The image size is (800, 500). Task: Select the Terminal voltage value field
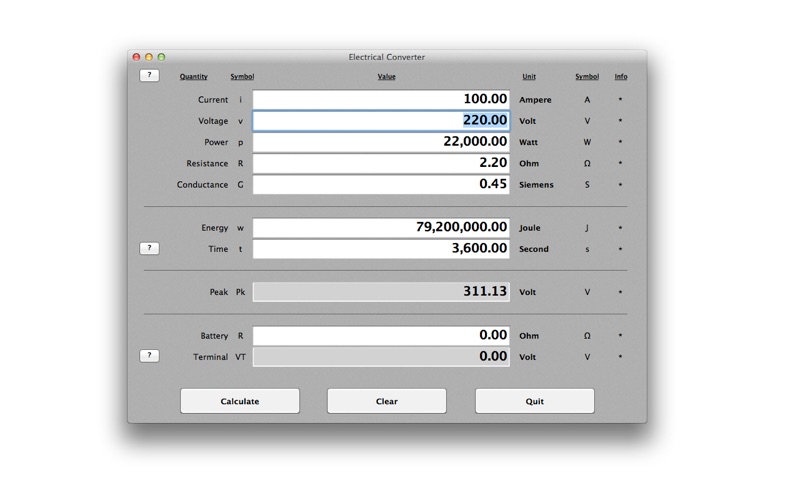pyautogui.click(x=381, y=357)
